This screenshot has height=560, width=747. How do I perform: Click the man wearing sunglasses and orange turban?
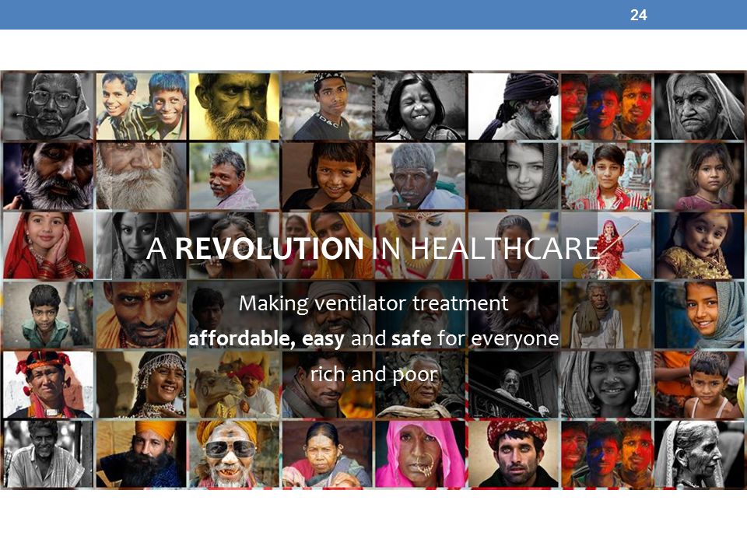pyautogui.click(x=234, y=453)
